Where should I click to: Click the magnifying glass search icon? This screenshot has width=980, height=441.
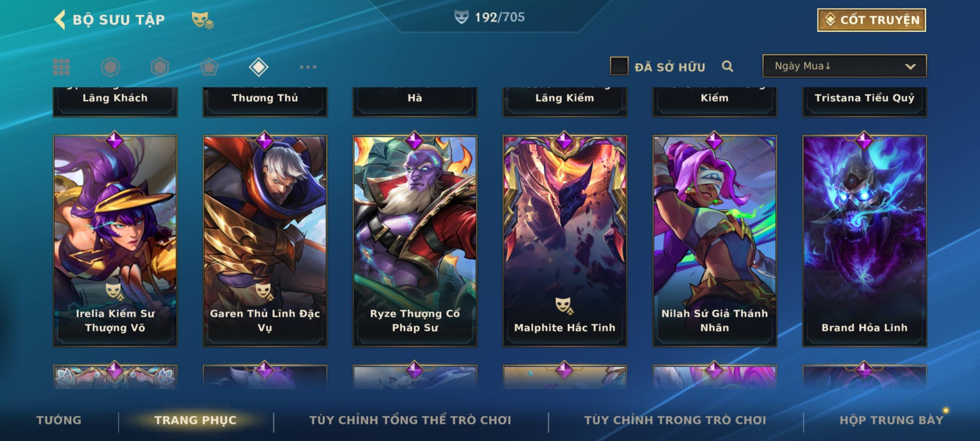[727, 66]
